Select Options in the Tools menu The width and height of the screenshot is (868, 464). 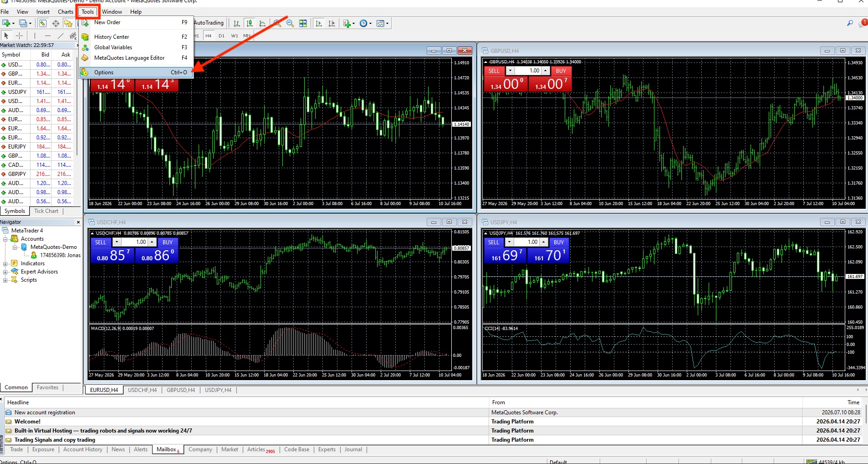pyautogui.click(x=136, y=72)
